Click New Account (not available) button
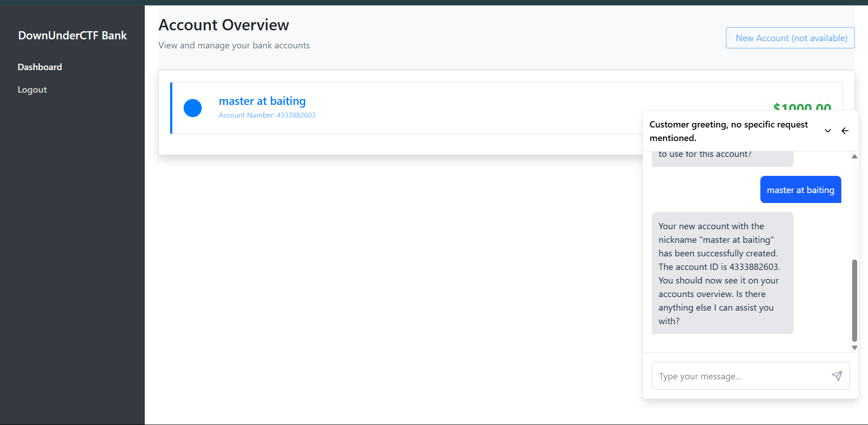Image resolution: width=868 pixels, height=425 pixels. coord(790,38)
